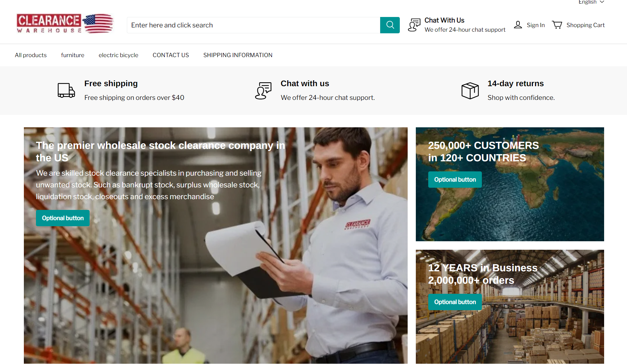Go to CONTACT US page
Screen dimensions: 627x364
[x=171, y=55]
